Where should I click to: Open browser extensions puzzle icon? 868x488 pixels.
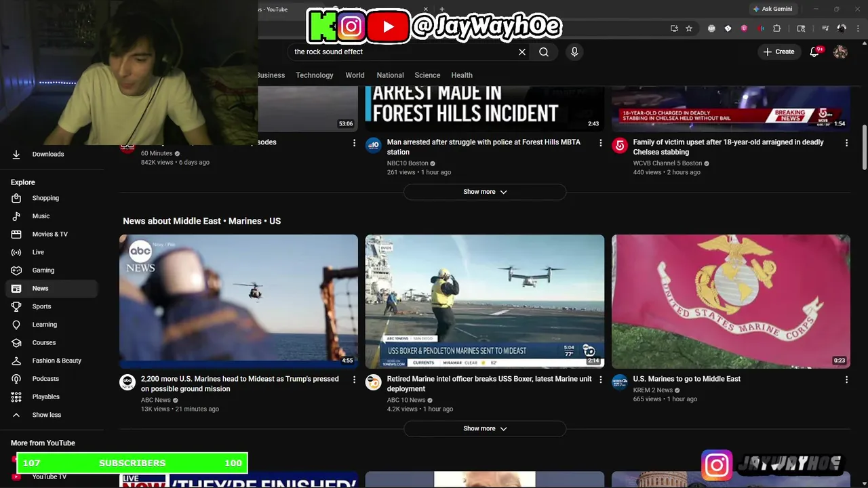coord(777,28)
